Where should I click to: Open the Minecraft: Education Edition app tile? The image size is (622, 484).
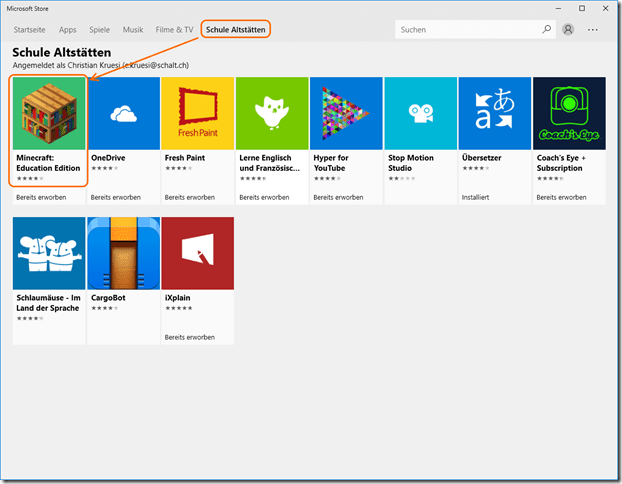(x=50, y=114)
